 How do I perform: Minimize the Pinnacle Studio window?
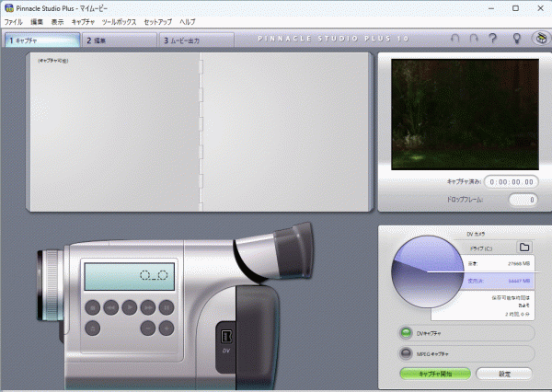[491, 8]
